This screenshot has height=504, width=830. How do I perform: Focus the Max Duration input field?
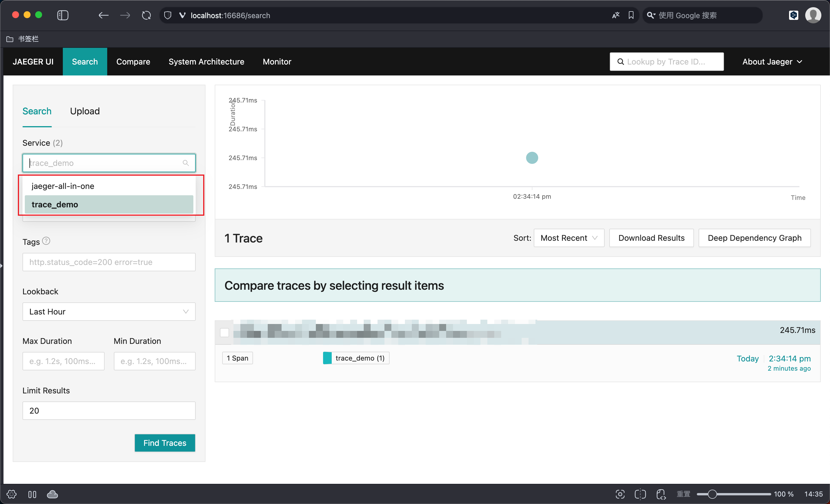click(63, 361)
